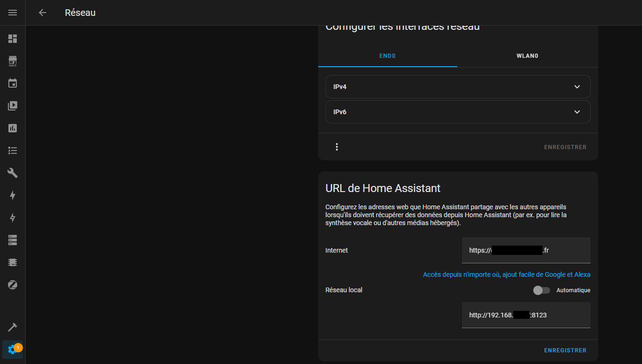This screenshot has height=364, width=642.
Task: Open Settings gear with notification badge
Action: pos(13,350)
